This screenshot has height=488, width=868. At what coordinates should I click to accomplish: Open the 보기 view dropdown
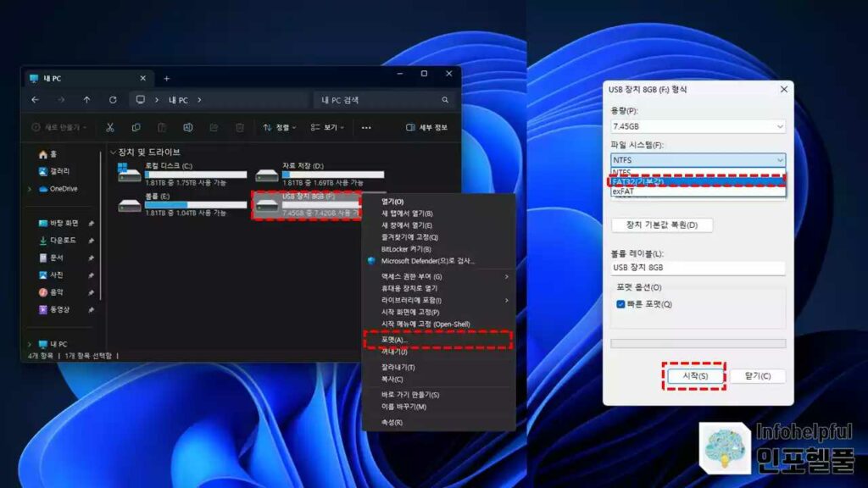point(327,128)
